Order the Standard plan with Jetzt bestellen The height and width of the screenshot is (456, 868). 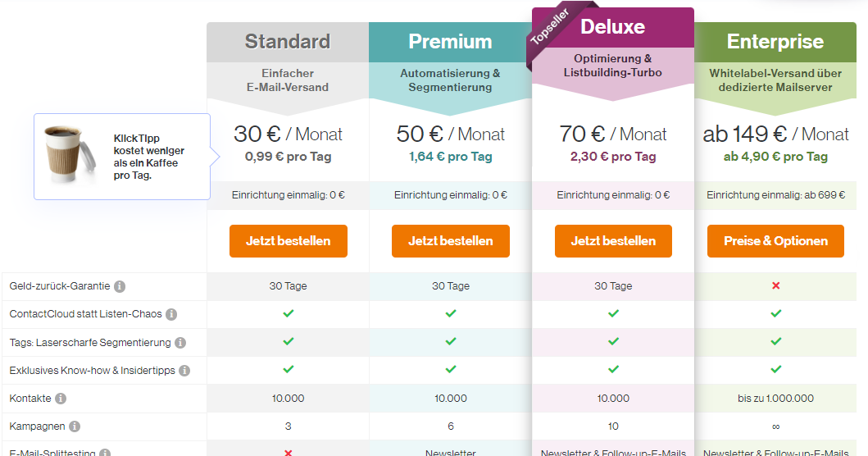click(x=289, y=241)
